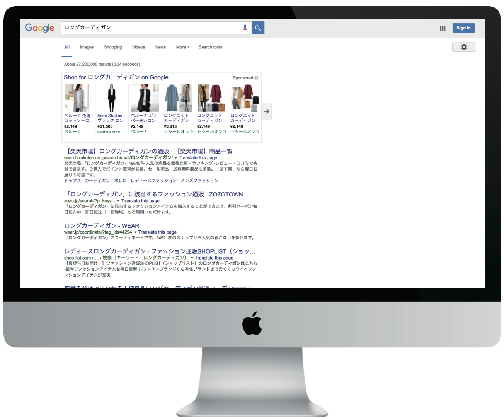Translate the Rakuten result page
The height and width of the screenshot is (420, 504).
pos(198,158)
